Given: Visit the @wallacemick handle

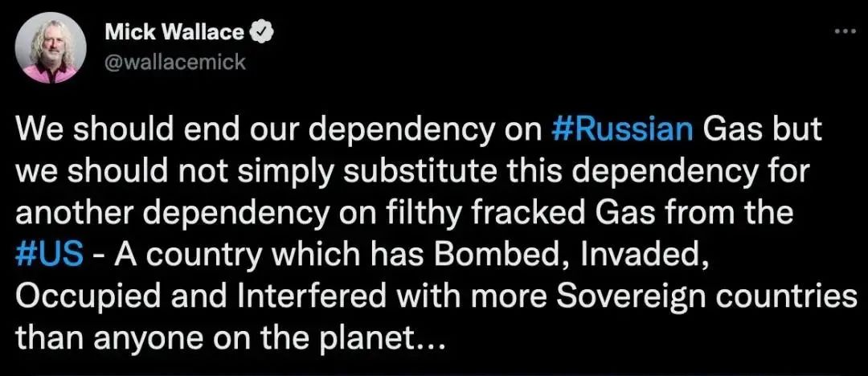Looking at the screenshot, I should (175, 61).
